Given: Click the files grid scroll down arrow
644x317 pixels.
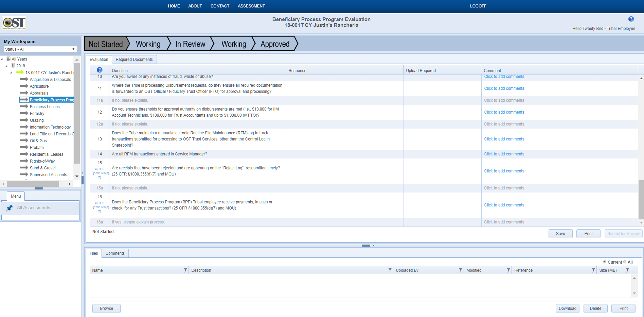Looking at the screenshot, I should [634, 293].
